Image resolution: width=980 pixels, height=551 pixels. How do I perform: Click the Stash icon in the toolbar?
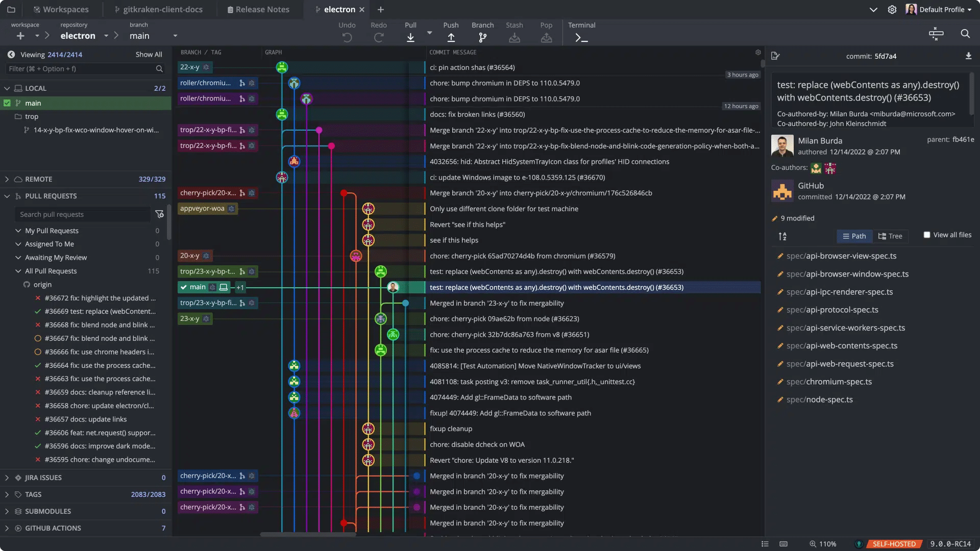[x=514, y=37]
